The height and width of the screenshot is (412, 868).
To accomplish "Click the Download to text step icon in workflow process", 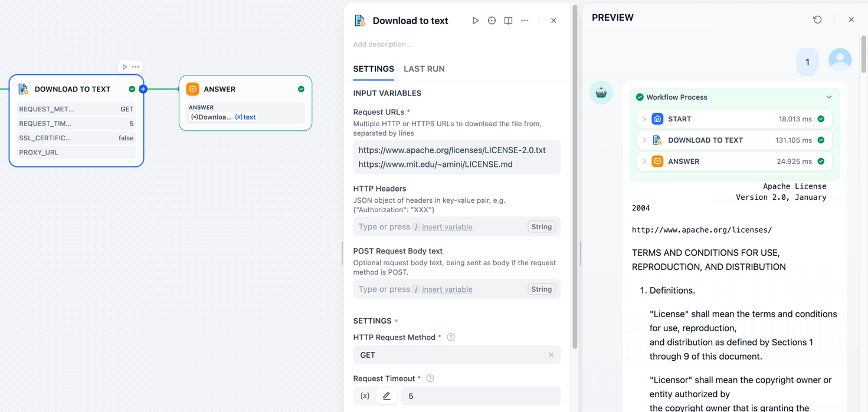I will (657, 140).
